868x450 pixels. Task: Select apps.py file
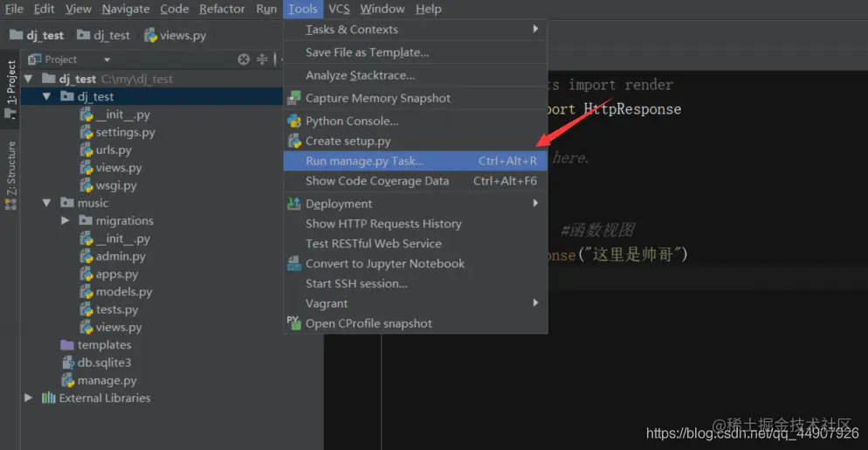(109, 274)
